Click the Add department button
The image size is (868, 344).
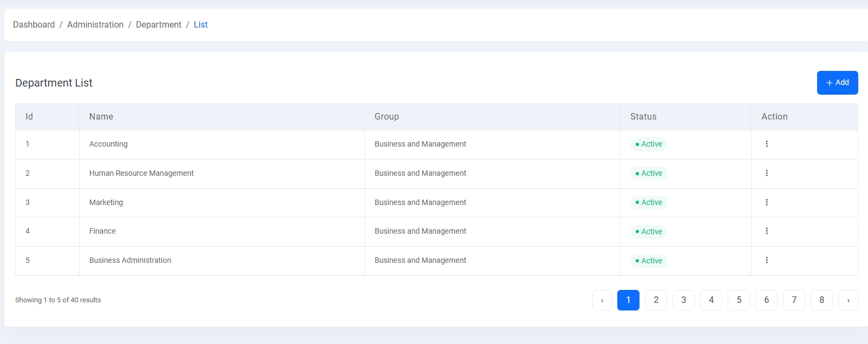[837, 83]
